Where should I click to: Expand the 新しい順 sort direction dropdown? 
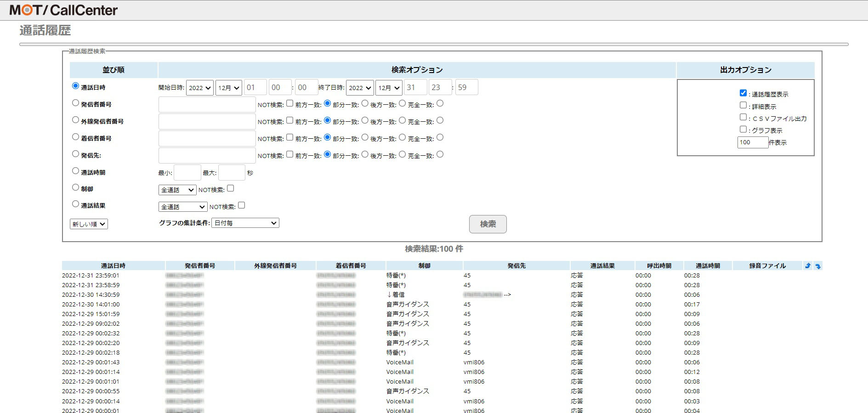(x=89, y=224)
